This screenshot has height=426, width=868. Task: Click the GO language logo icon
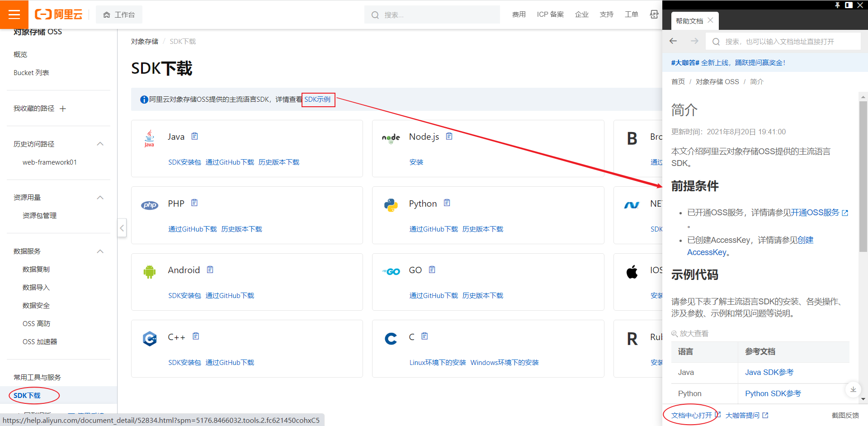391,271
